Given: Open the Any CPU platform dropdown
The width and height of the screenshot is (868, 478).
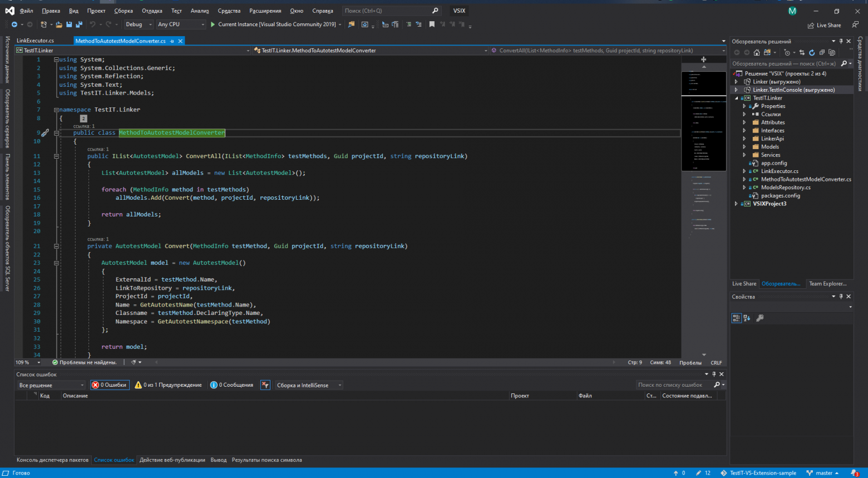Looking at the screenshot, I should (x=181, y=24).
